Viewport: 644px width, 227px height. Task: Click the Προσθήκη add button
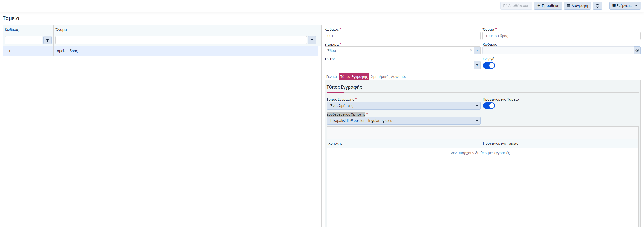click(548, 6)
